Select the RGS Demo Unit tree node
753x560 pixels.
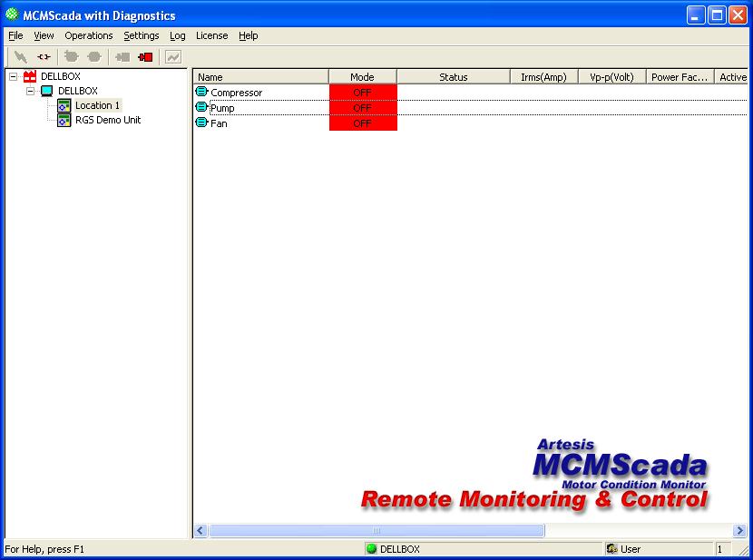107,120
